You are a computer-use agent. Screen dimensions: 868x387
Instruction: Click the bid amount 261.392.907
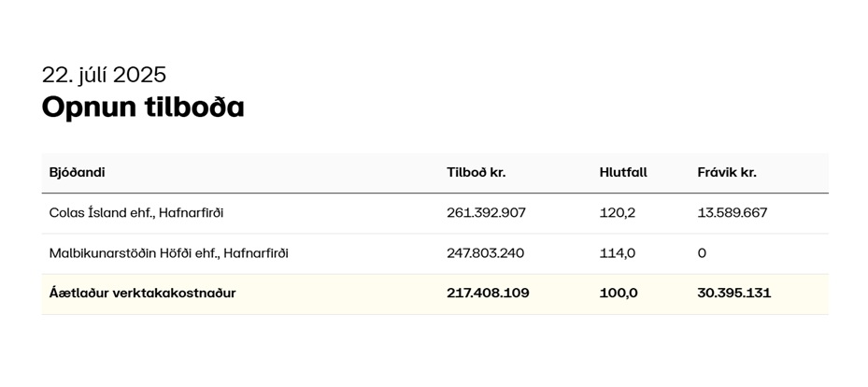point(486,212)
